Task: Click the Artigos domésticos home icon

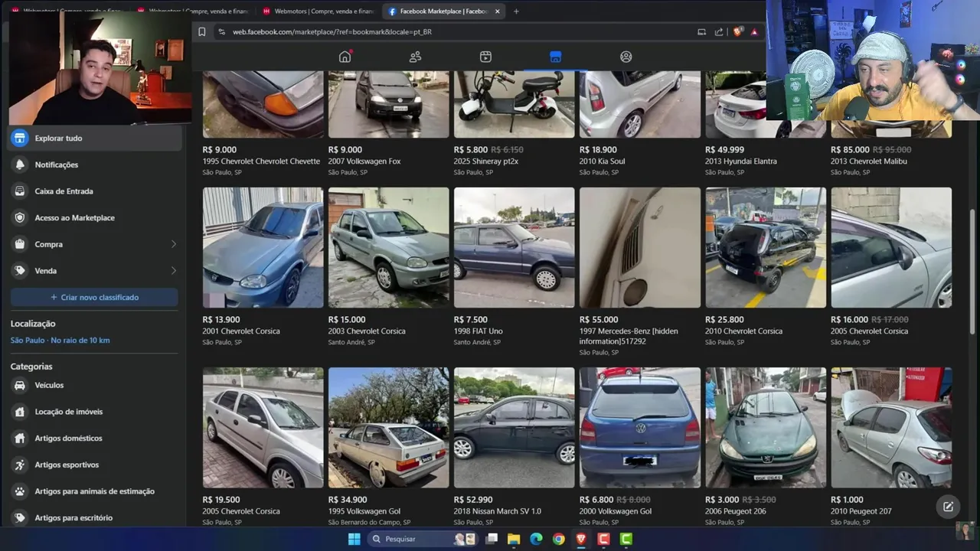Action: [x=20, y=438]
